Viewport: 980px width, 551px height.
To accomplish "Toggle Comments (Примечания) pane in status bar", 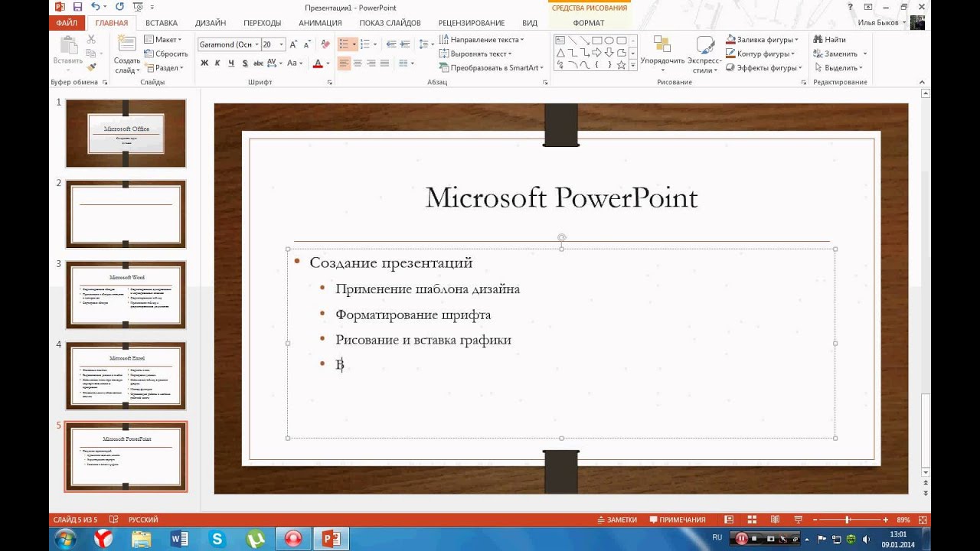I will click(x=677, y=520).
